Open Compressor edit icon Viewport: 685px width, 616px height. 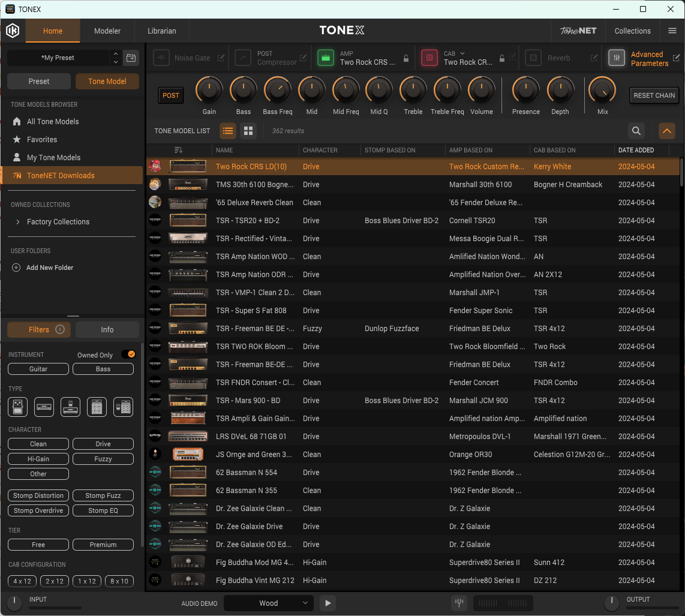pos(303,58)
